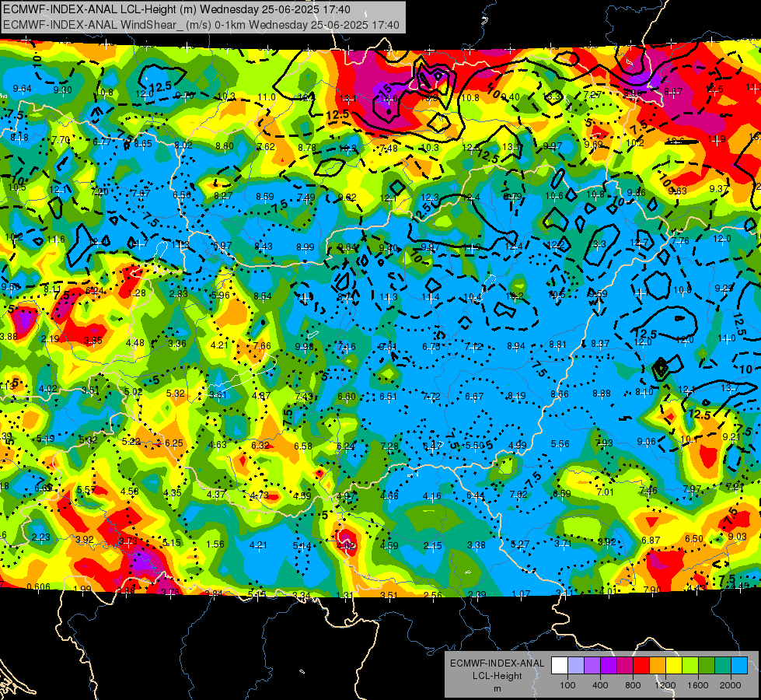Click the WindShear 0-1km title line
The height and width of the screenshot is (700, 761).
point(201,25)
